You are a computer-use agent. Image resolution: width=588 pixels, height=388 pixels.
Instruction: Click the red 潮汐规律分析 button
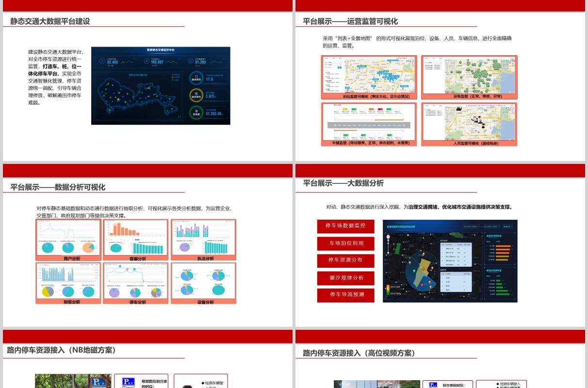(346, 278)
